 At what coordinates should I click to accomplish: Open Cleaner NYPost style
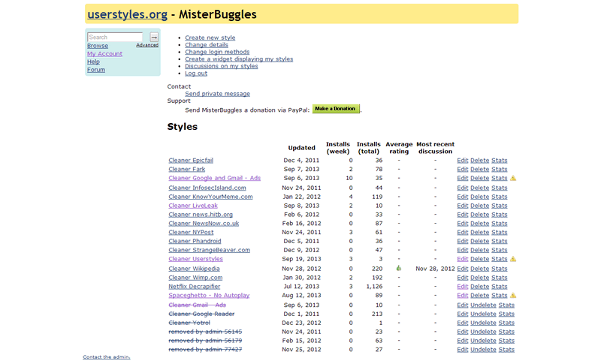point(191,232)
